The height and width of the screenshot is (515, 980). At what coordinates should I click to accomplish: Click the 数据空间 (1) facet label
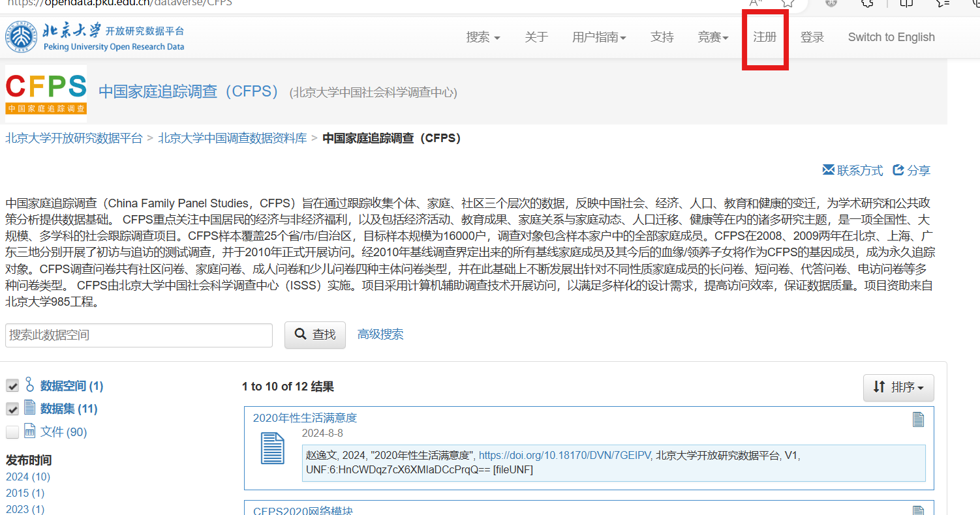(72, 386)
